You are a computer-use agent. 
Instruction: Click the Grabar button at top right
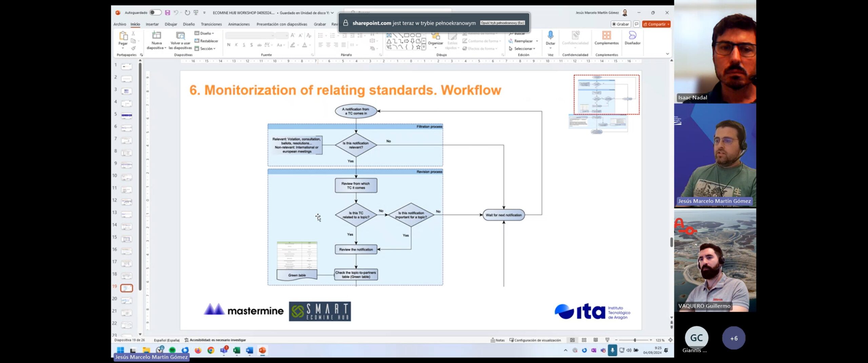620,24
